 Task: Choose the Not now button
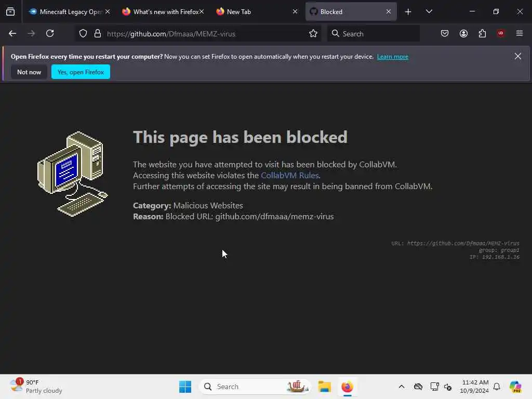[29, 72]
